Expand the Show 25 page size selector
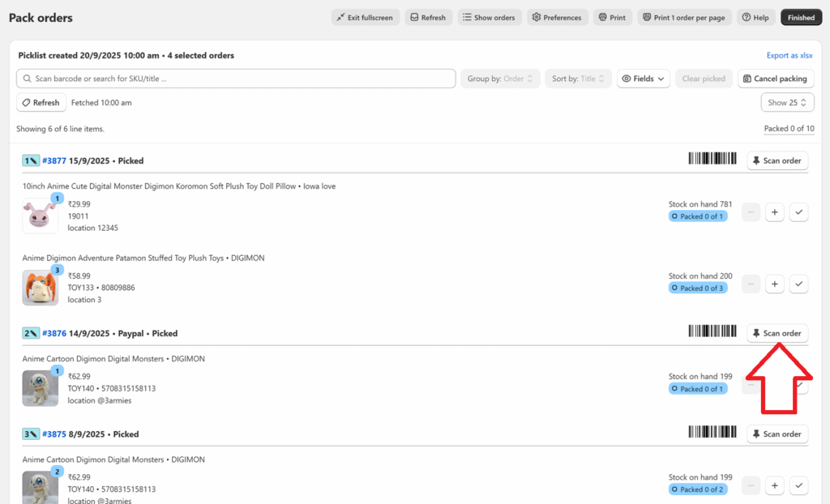Viewport: 830px width, 504px height. point(782,103)
